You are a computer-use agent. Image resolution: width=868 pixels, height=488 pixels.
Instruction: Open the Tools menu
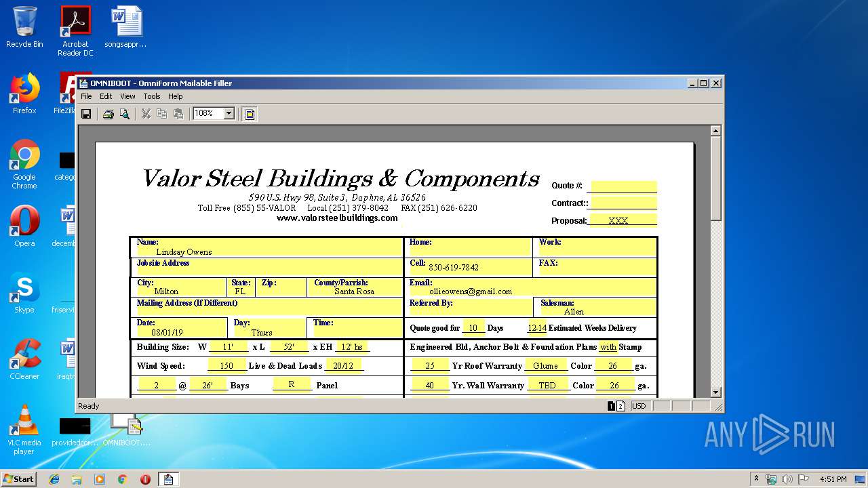tap(151, 96)
